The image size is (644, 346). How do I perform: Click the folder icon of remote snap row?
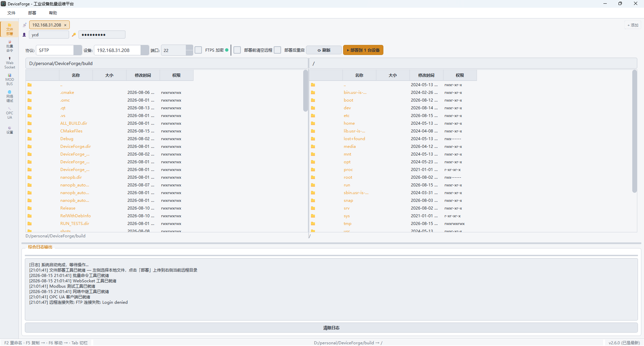coord(313,200)
